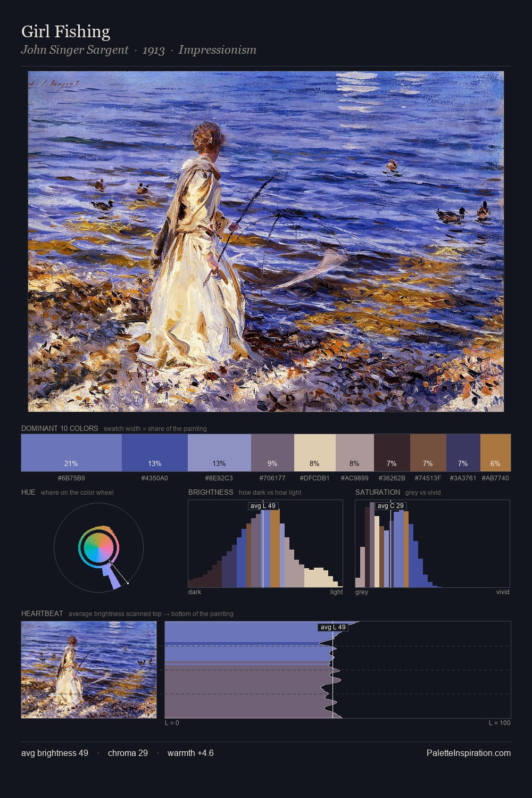The width and height of the screenshot is (532, 798).
Task: Click the '#3A3761' hex code label
Action: point(463,478)
